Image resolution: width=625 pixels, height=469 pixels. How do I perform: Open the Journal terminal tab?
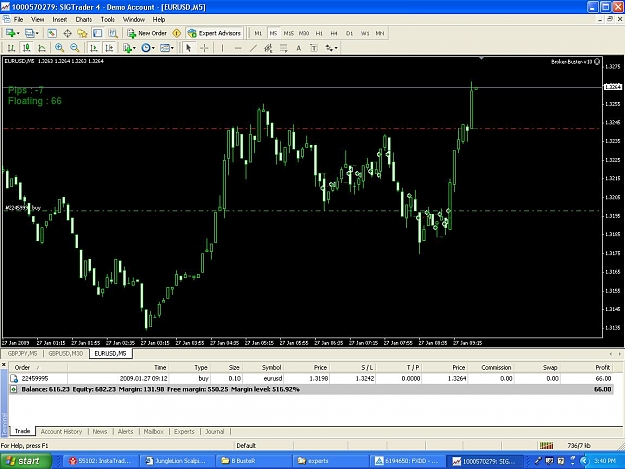click(215, 432)
